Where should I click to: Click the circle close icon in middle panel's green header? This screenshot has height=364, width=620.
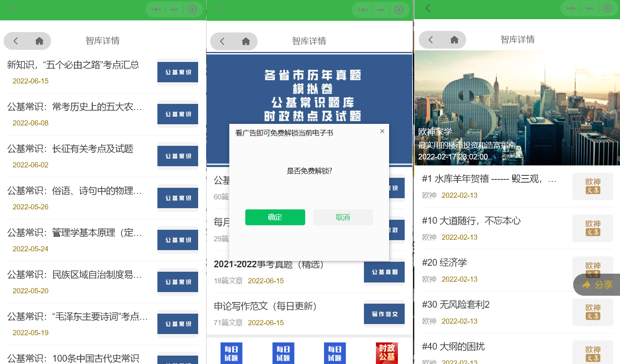pyautogui.click(x=399, y=10)
